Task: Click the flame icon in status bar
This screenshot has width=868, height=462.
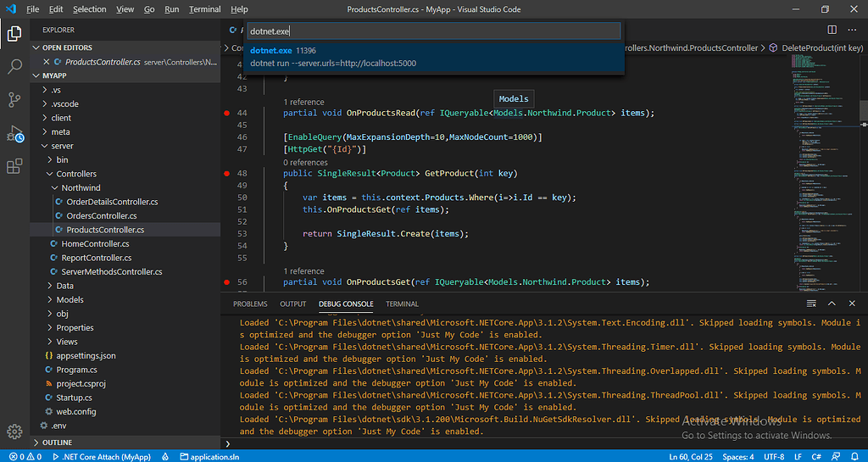Action: coord(165,457)
